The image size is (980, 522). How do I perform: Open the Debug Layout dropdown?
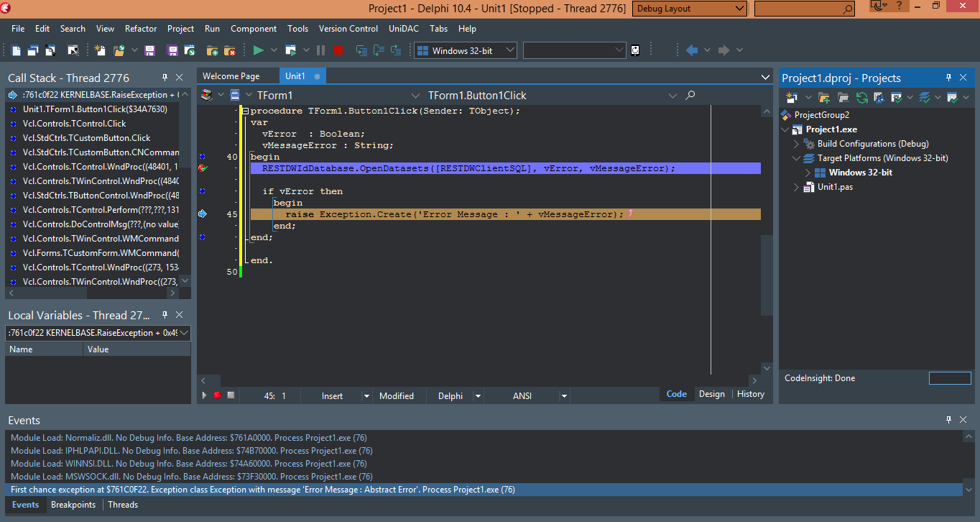[x=741, y=9]
